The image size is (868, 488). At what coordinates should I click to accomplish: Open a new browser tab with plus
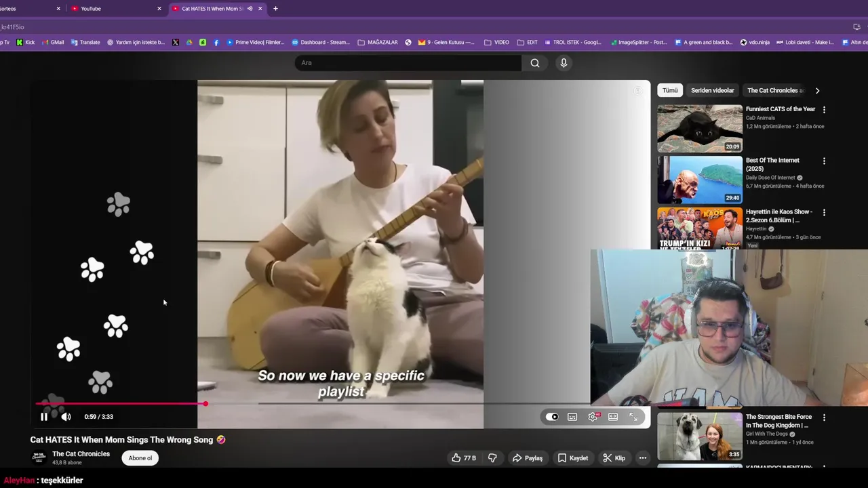click(275, 9)
